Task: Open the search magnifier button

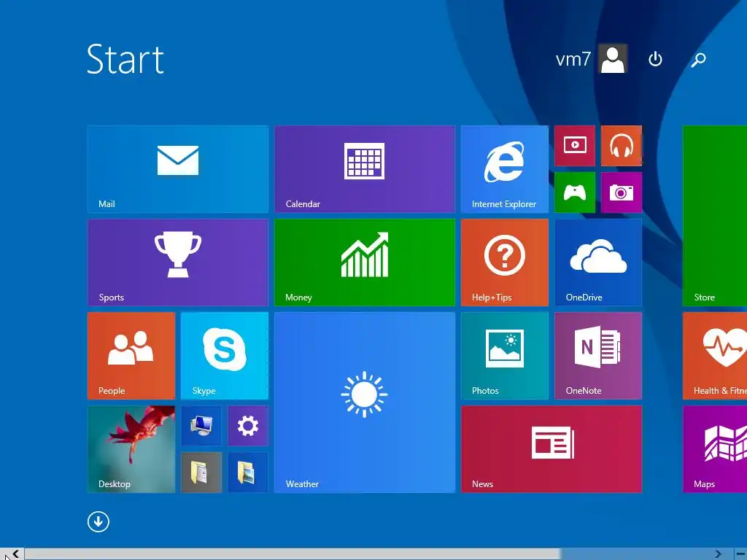Action: [x=698, y=60]
